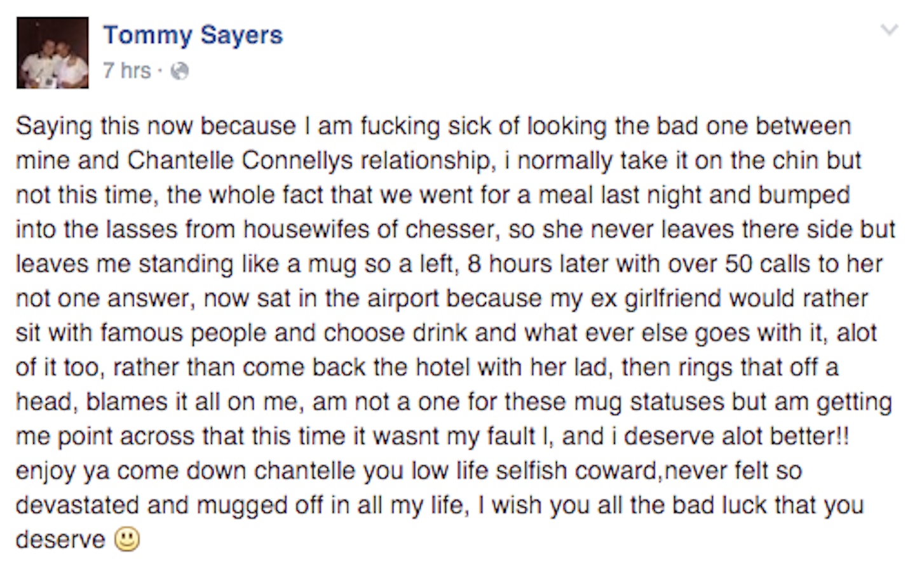
Task: Click the final word deserve before the emoji
Action: point(60,540)
